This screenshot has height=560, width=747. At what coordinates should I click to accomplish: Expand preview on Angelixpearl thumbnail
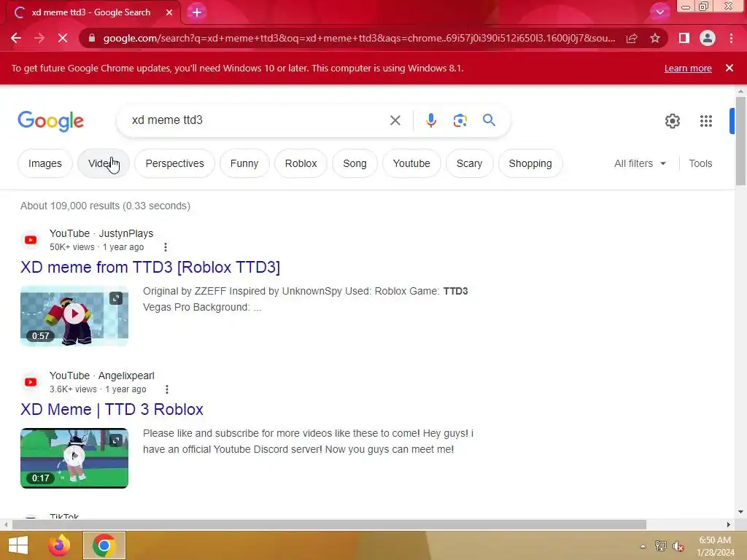(x=116, y=440)
